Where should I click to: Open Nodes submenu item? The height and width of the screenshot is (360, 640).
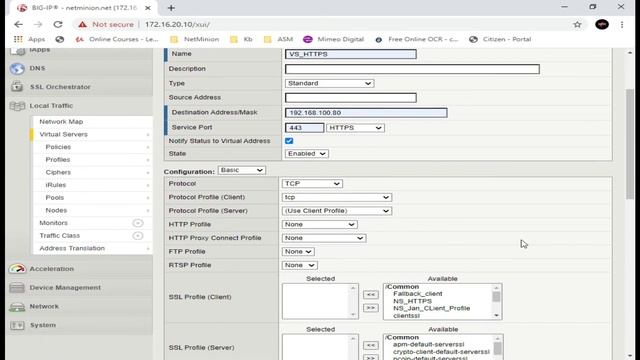pos(56,210)
